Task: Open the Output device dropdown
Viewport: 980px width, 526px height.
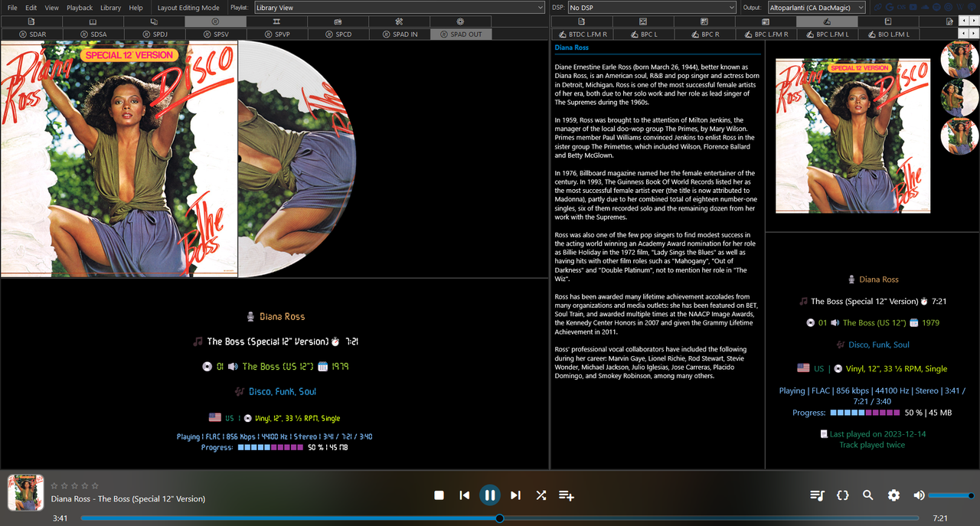Action: point(816,8)
